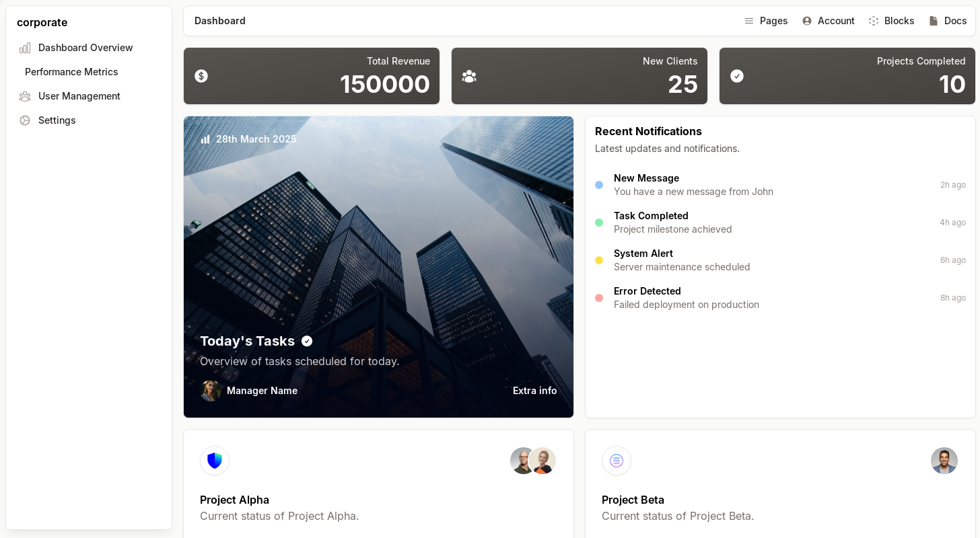Image resolution: width=980 pixels, height=538 pixels.
Task: Click the gear icon next to Settings
Action: (25, 120)
